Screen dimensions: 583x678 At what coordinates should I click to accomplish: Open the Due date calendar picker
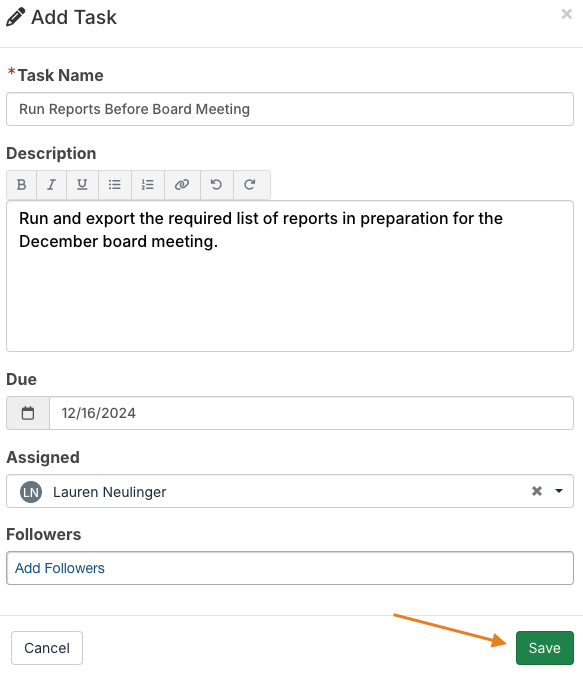28,413
